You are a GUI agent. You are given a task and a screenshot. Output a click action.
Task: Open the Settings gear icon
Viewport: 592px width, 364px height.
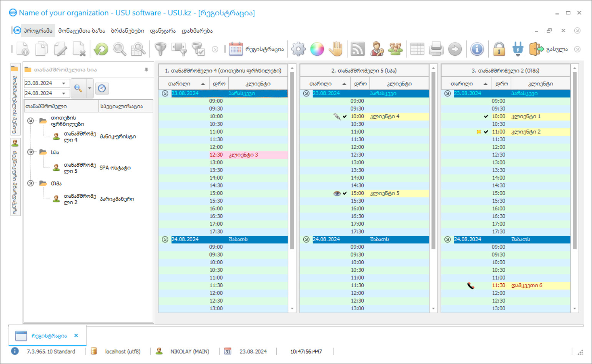pos(298,49)
